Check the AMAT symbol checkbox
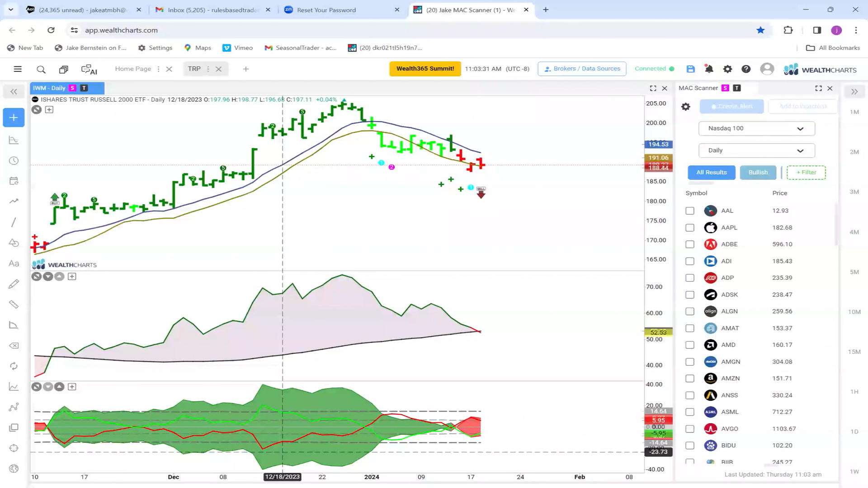 tap(690, 328)
